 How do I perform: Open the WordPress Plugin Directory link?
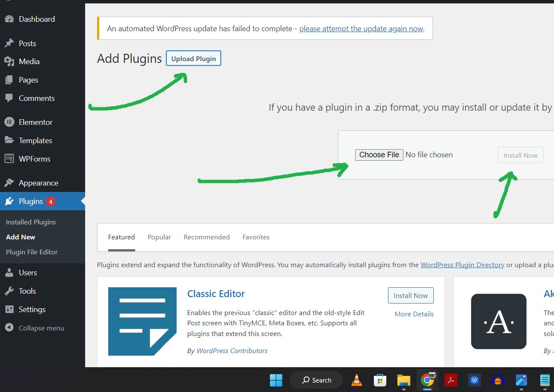pyautogui.click(x=462, y=265)
